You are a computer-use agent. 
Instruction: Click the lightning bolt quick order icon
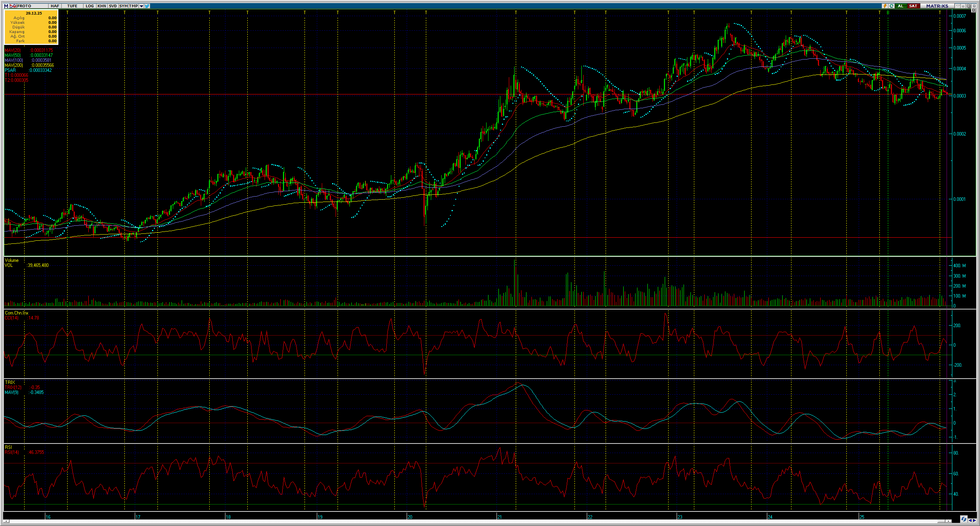click(x=885, y=6)
